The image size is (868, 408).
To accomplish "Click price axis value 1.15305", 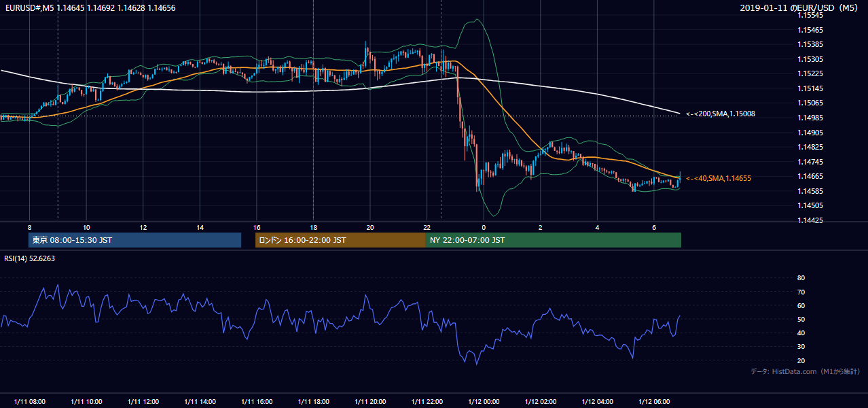I will [x=810, y=59].
